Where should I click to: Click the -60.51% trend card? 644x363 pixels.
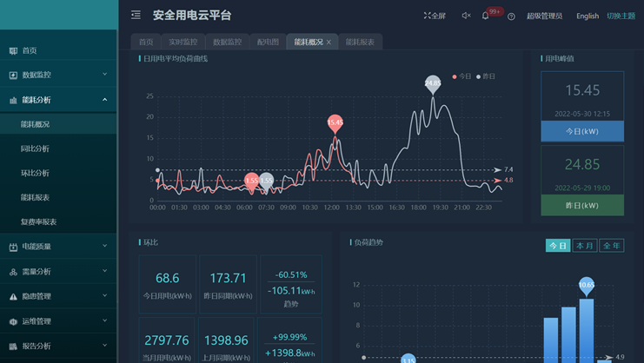[291, 284]
